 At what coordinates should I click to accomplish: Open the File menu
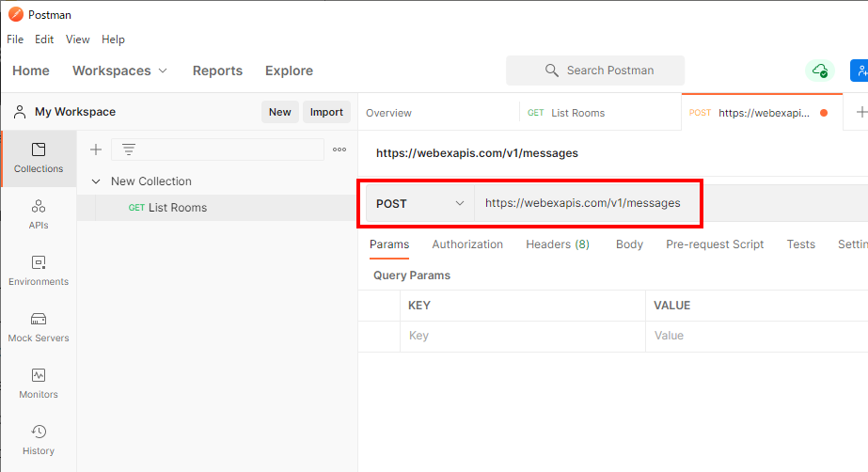[15, 39]
